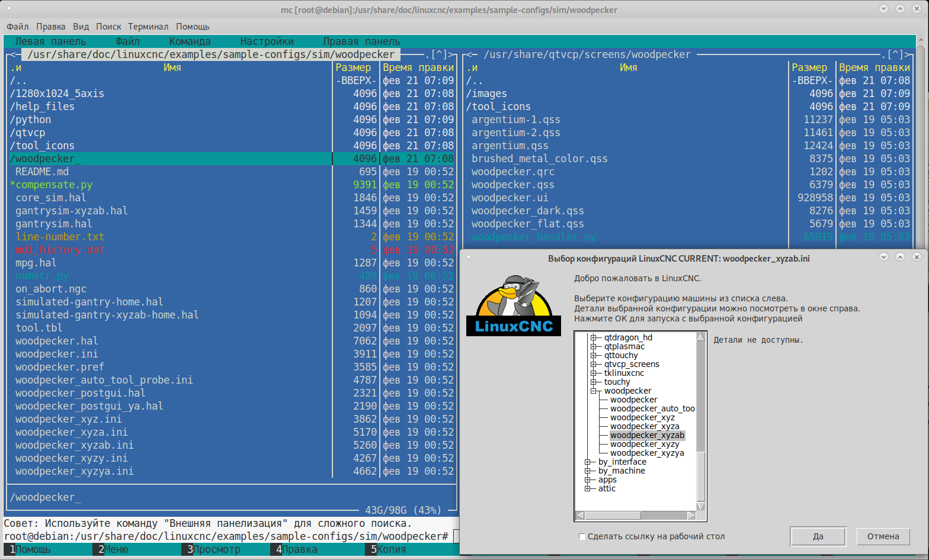This screenshot has width=929, height=560.
Task: Expand the tklinuxcnc tree node
Action: coord(593,373)
